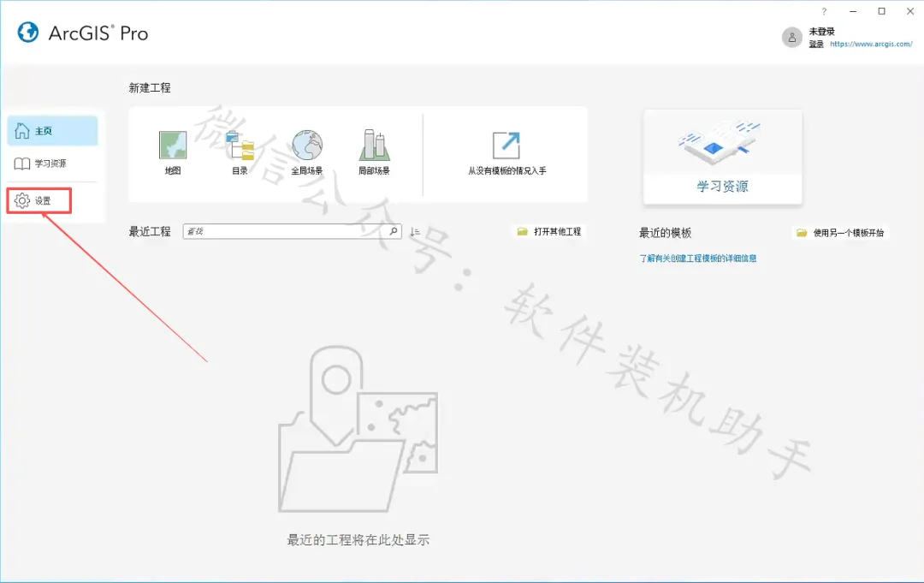The image size is (924, 583).
Task: Open the link about creating project templates
Action: [698, 259]
